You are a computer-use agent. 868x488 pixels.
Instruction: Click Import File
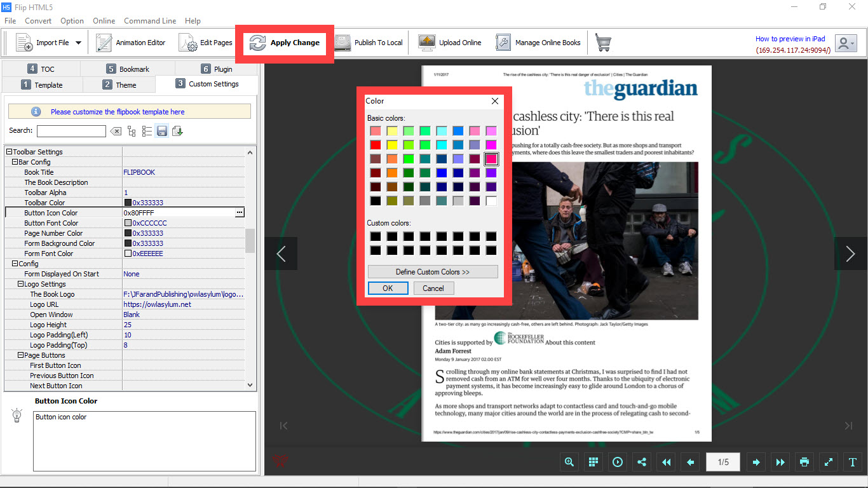click(44, 43)
